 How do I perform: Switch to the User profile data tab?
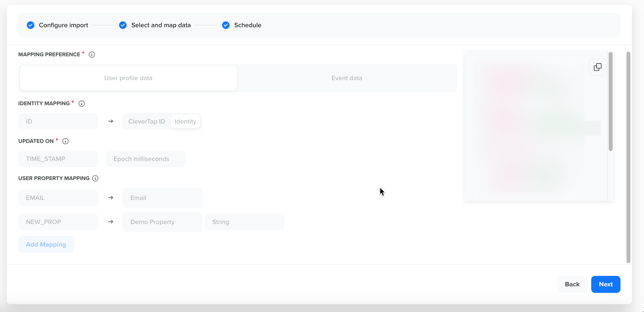coord(128,78)
